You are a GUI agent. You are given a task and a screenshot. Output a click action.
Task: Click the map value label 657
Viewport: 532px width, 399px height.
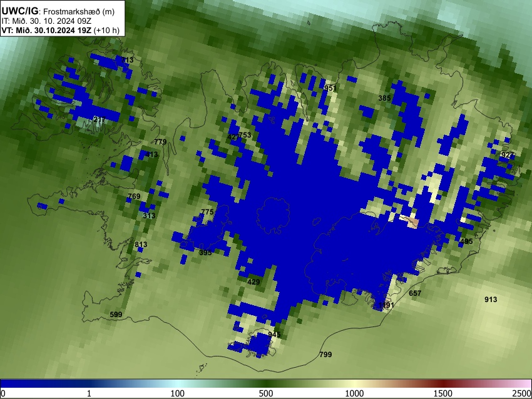(x=415, y=293)
